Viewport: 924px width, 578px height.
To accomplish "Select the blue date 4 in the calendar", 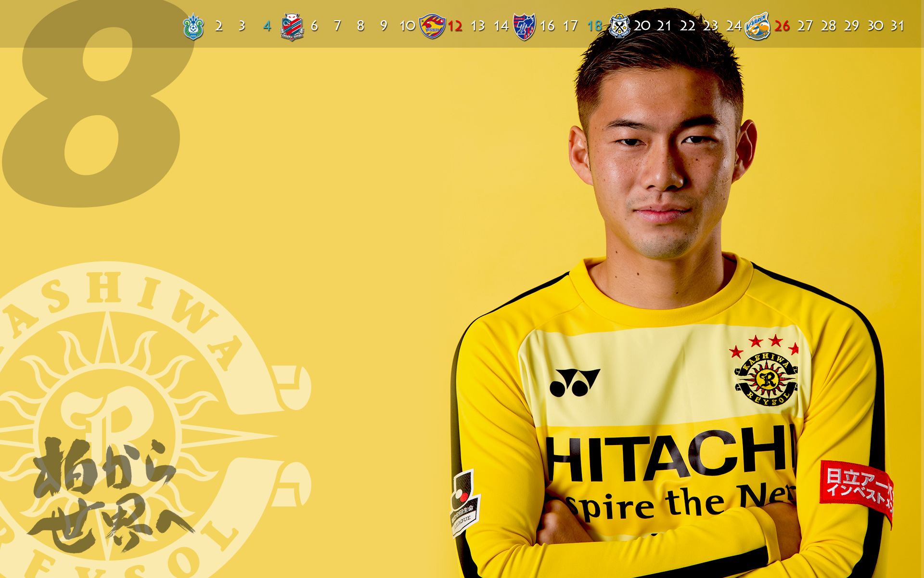I will click(x=267, y=26).
